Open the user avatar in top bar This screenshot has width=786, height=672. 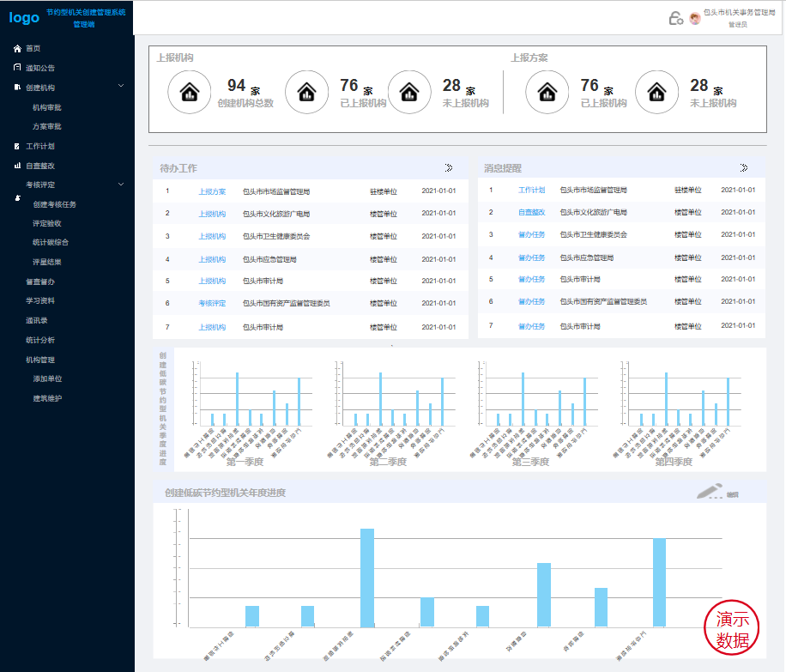pyautogui.click(x=694, y=19)
